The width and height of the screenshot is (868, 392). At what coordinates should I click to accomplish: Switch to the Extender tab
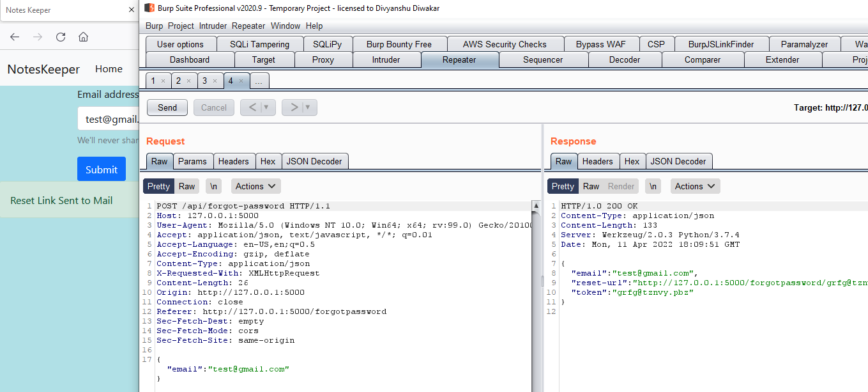click(x=782, y=59)
